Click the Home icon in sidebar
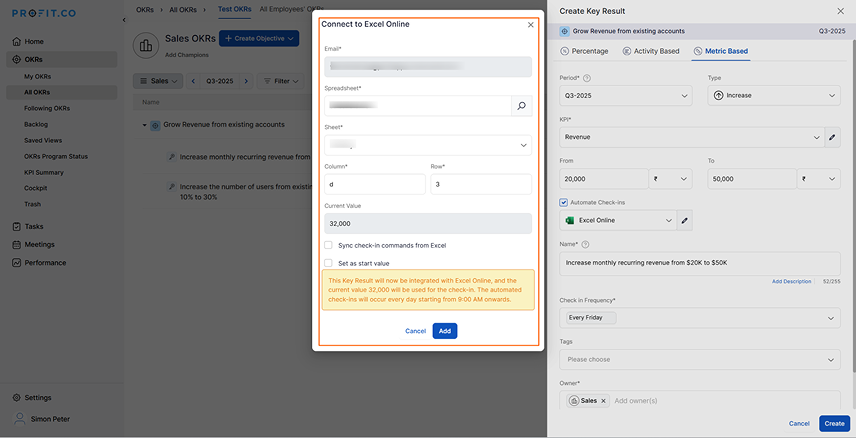The image size is (856, 438). point(16,42)
